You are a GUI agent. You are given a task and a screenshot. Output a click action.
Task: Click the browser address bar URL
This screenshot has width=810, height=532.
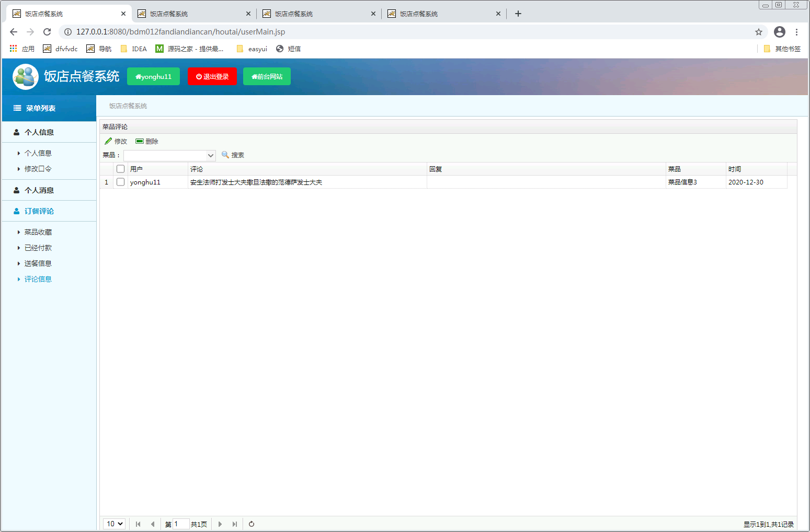pyautogui.click(x=180, y=32)
